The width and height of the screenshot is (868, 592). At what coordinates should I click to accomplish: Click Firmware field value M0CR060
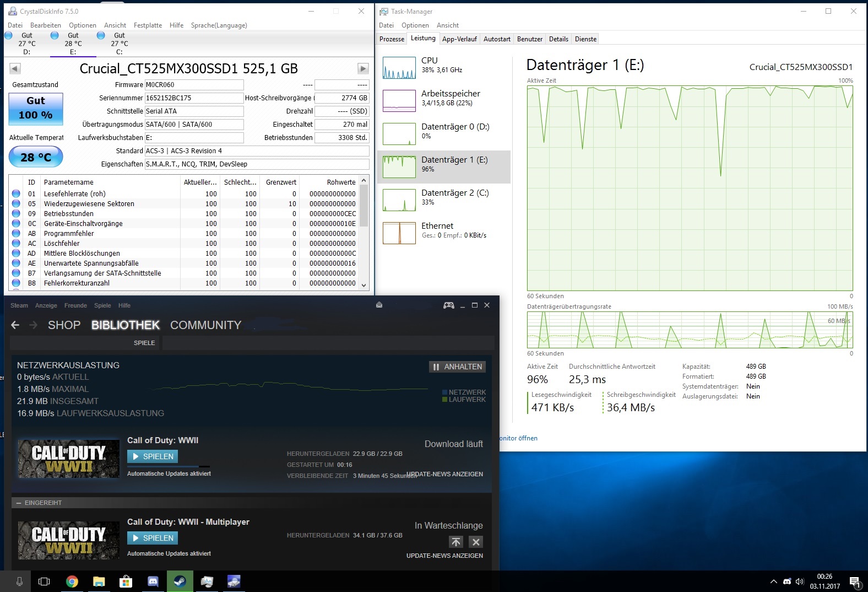pos(194,85)
